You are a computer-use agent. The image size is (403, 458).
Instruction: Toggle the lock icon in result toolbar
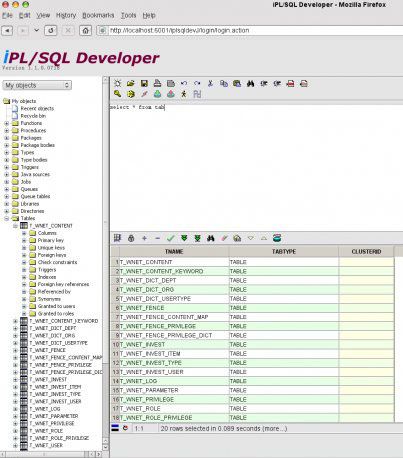(131, 238)
